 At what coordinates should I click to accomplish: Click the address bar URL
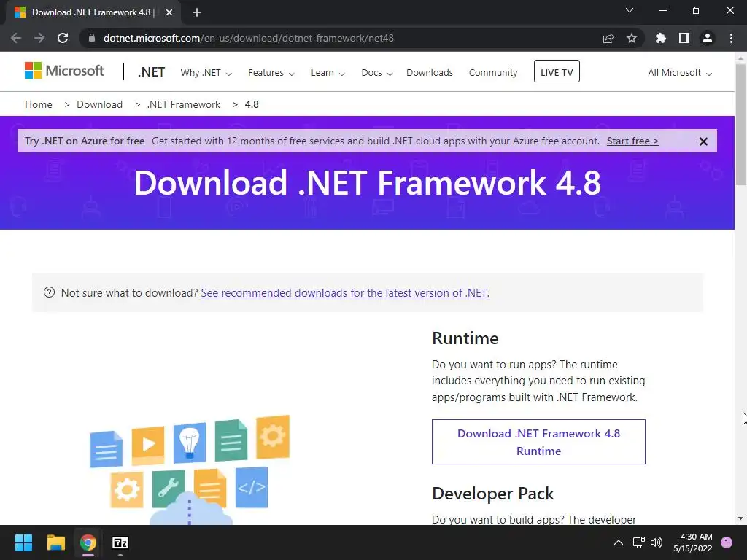pos(248,38)
